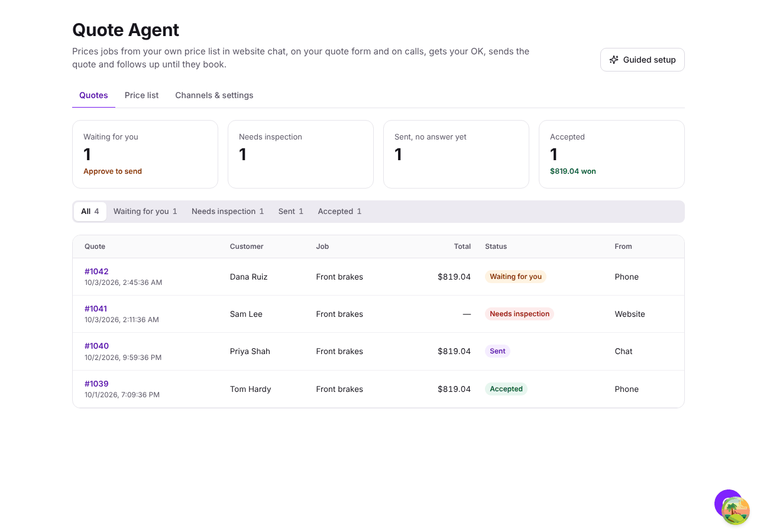This screenshot has width=757, height=532.
Task: Click the Sent status badge for Priya Shah
Action: [x=497, y=351]
